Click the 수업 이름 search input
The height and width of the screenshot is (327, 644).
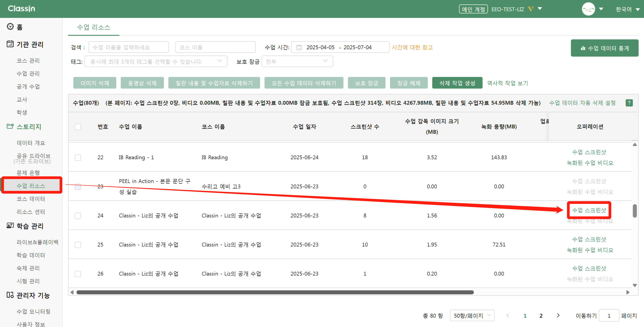click(129, 47)
